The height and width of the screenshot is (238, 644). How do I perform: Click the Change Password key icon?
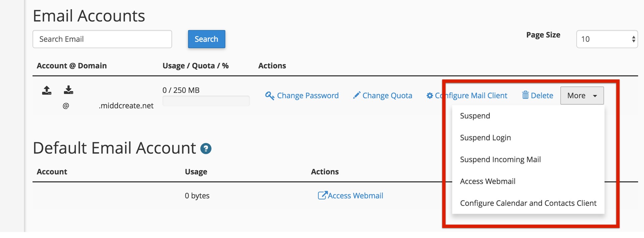(x=270, y=96)
